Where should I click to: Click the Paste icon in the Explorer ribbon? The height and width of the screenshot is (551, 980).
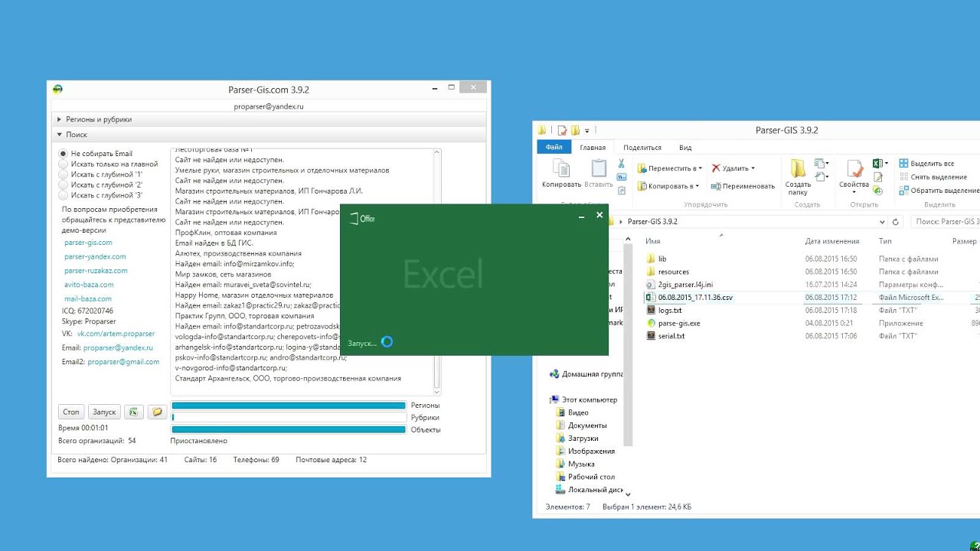[599, 168]
